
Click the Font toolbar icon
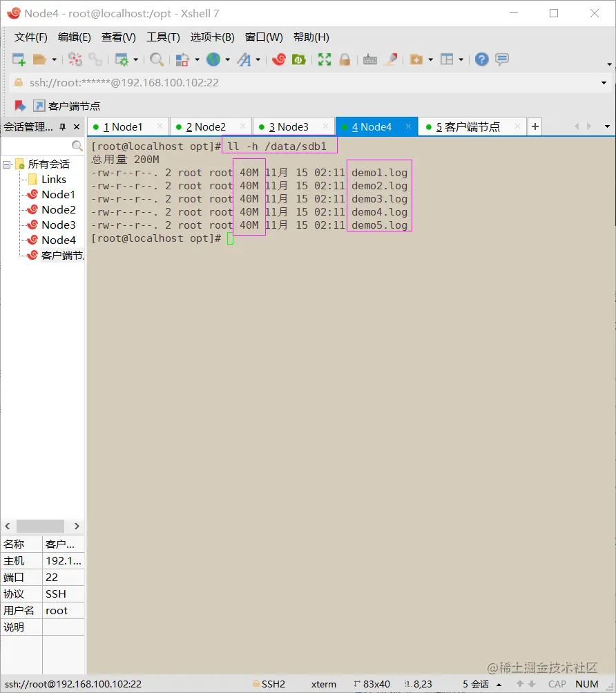(x=244, y=59)
